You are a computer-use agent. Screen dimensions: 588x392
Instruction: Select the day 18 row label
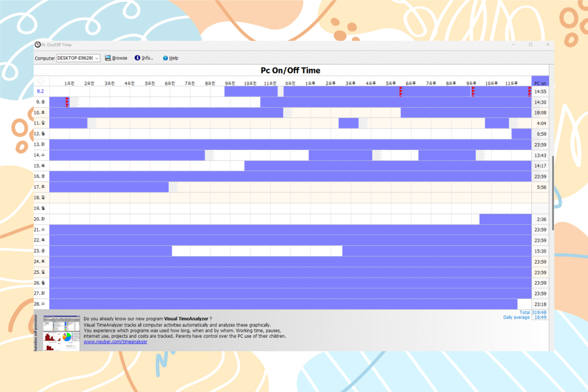pyautogui.click(x=40, y=198)
